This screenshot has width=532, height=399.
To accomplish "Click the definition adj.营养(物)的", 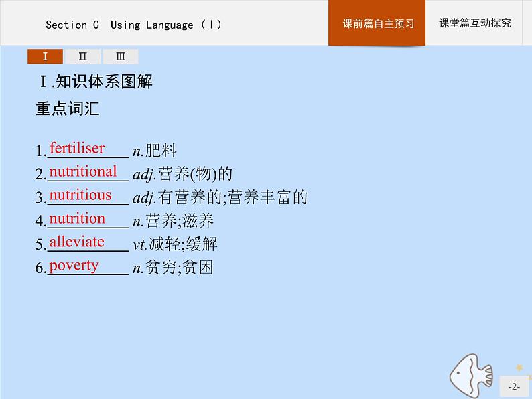I will (182, 174).
